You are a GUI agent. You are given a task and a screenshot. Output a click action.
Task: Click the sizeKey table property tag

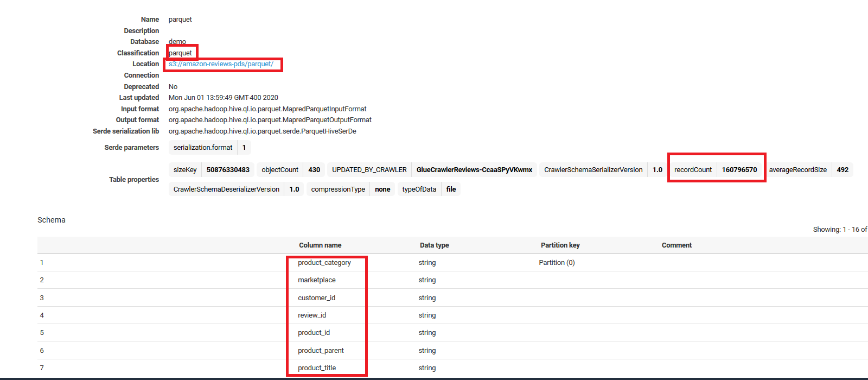coord(185,170)
